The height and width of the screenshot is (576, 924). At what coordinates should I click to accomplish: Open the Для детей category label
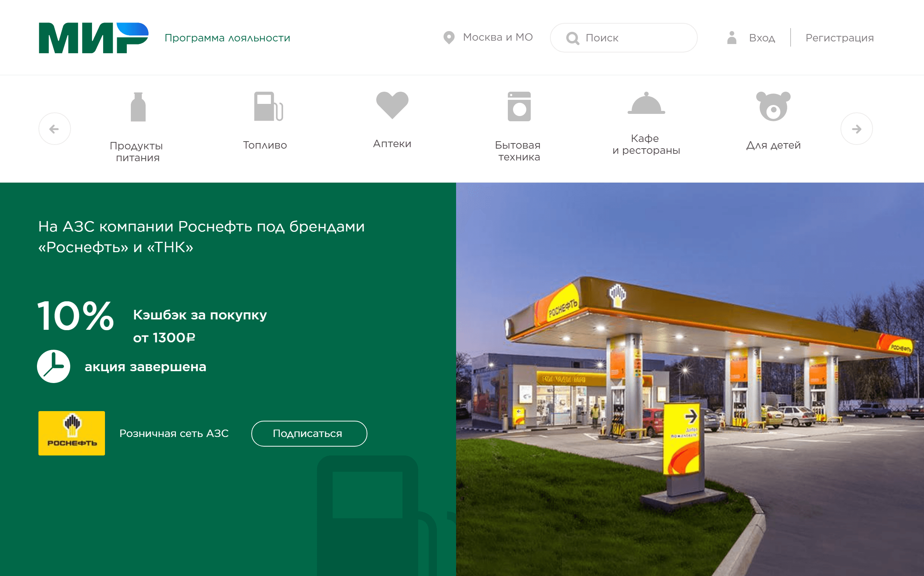[774, 145]
